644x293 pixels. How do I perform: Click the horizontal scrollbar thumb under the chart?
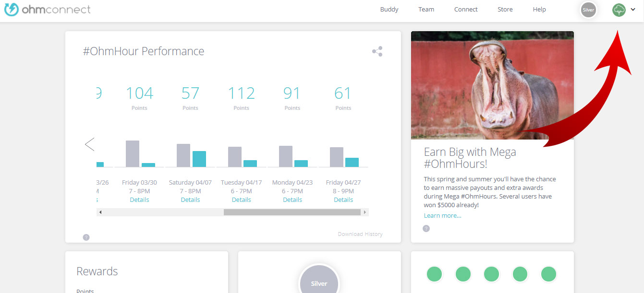(292, 212)
